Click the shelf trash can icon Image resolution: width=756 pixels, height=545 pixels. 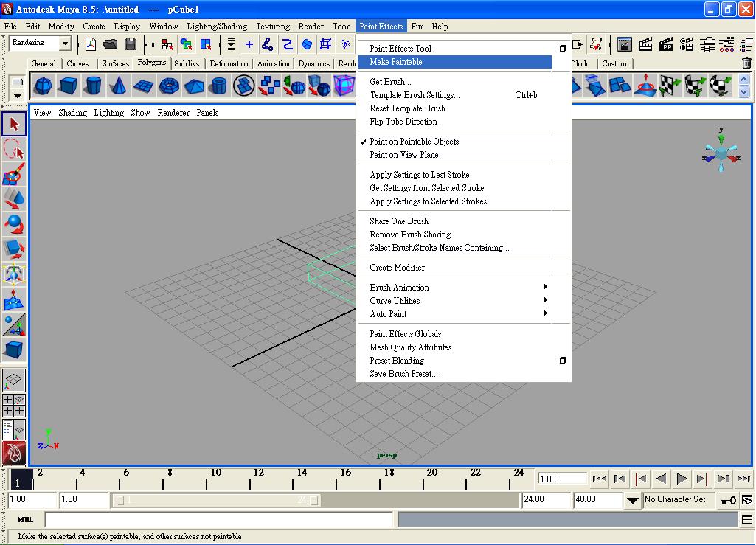(x=747, y=63)
